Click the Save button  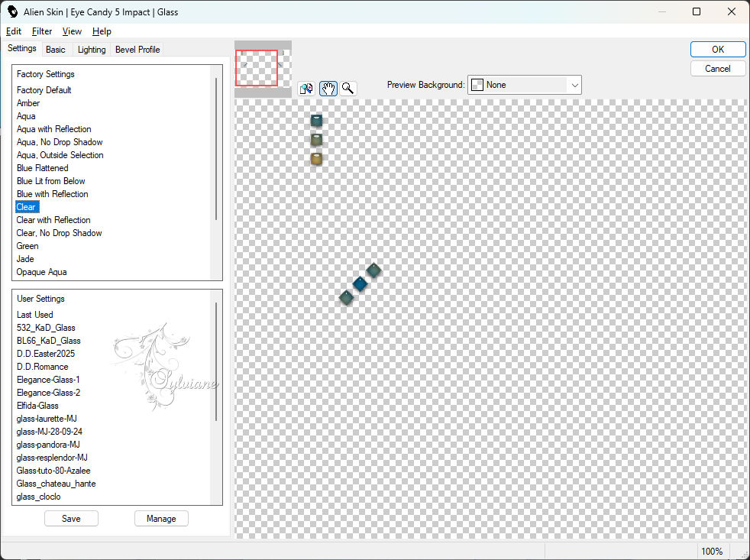(x=71, y=518)
